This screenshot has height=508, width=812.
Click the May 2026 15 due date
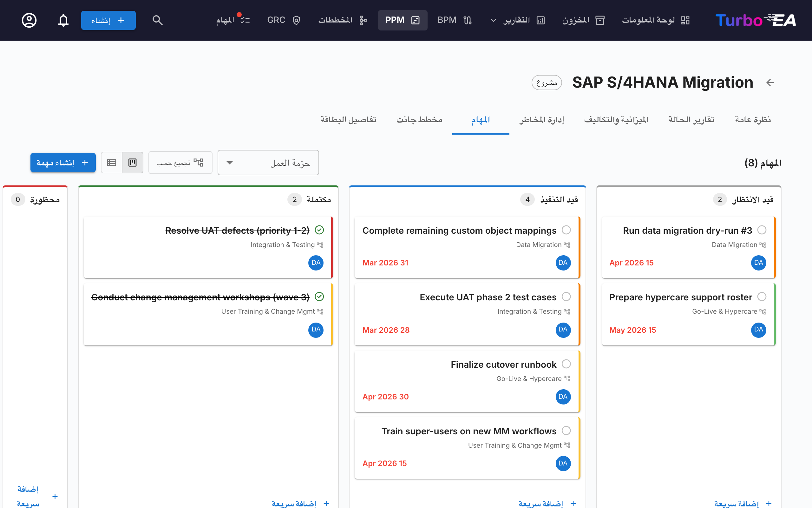click(632, 330)
